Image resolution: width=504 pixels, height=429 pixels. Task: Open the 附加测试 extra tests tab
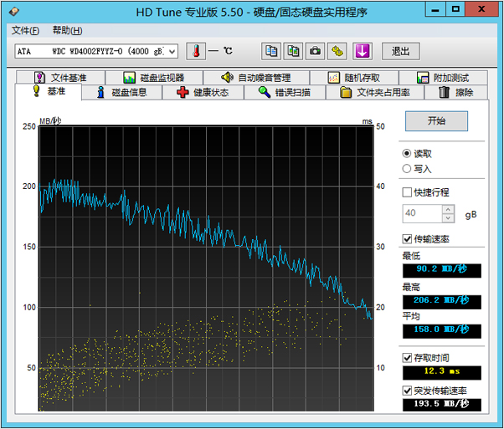click(443, 78)
